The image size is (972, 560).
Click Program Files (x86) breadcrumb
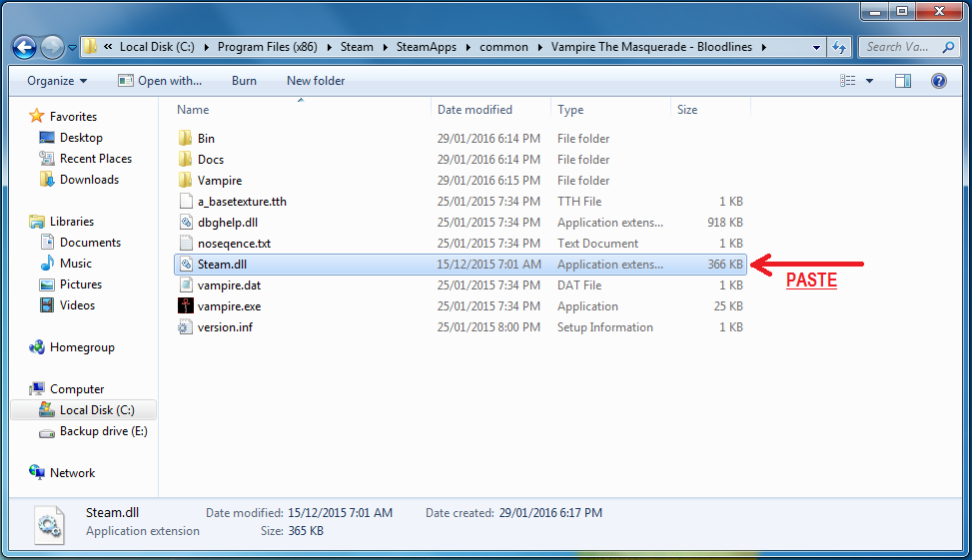(x=267, y=47)
